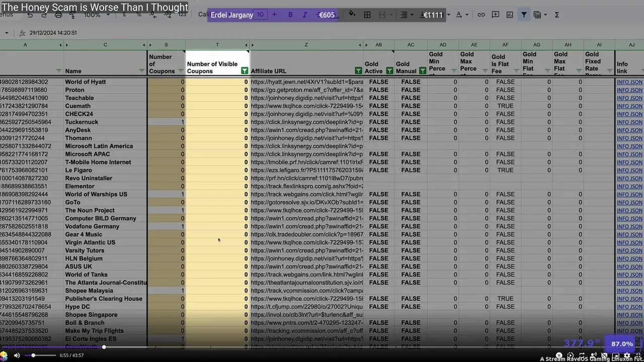The image size is (644, 362).
Task: Open the Borders tool
Action: pos(367,15)
